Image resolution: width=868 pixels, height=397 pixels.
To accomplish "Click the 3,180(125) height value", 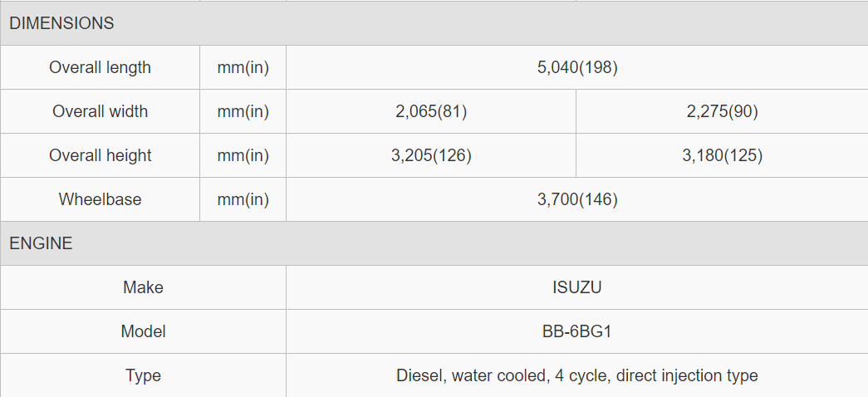I will click(723, 155).
